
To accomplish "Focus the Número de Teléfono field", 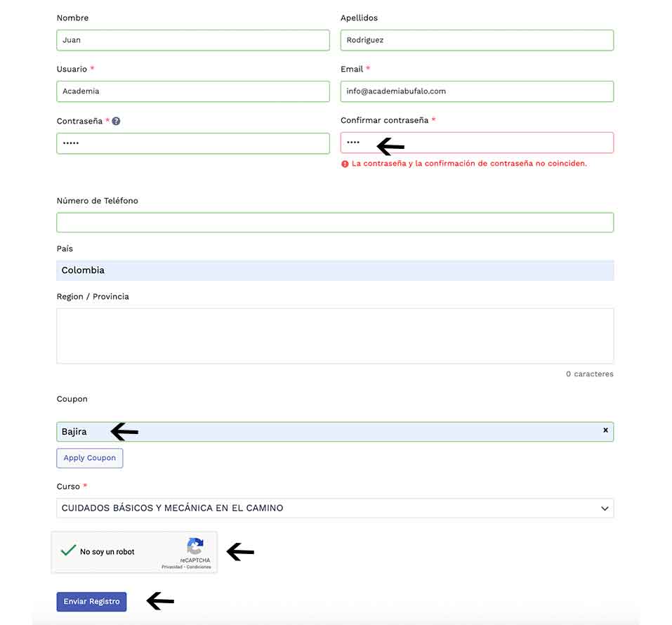I will click(x=335, y=223).
